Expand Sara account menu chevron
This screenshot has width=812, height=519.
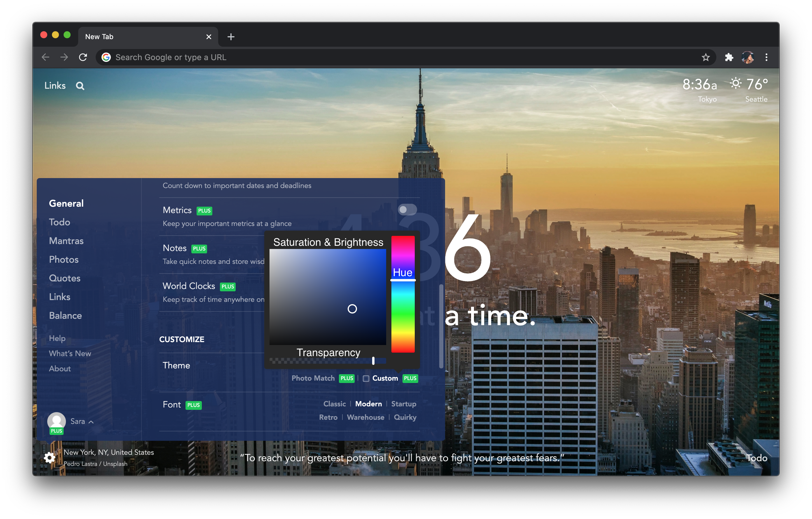click(91, 422)
